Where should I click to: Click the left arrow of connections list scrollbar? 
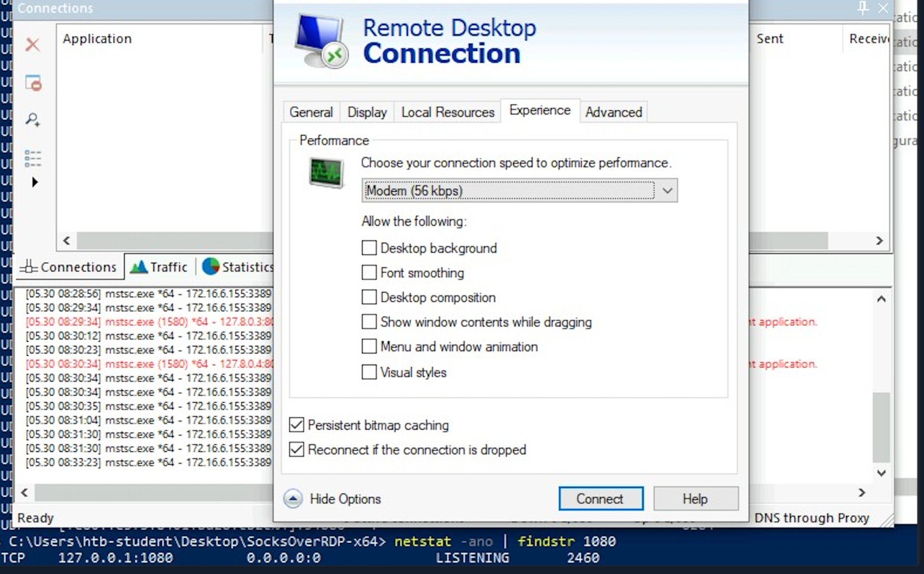[67, 241]
